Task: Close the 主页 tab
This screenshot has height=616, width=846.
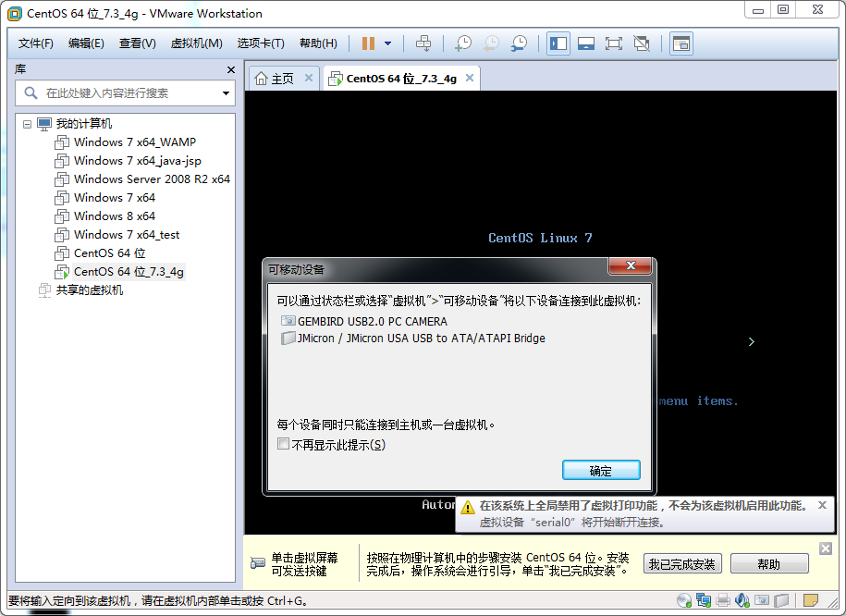Action: pyautogui.click(x=309, y=78)
